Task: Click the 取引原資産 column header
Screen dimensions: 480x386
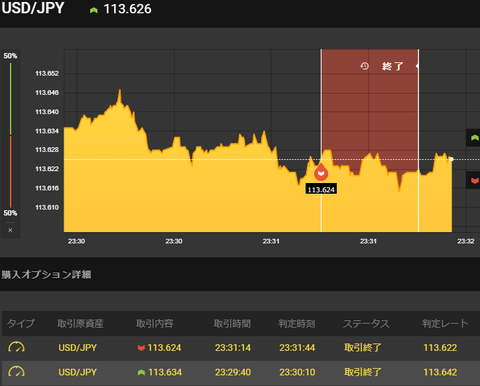Action: 80,323
